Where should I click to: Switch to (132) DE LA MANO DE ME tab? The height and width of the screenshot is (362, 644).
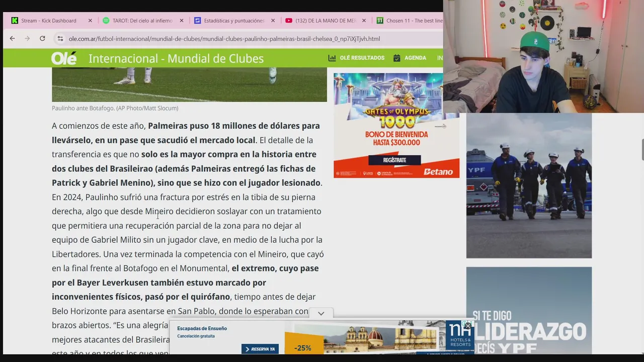pos(326,21)
